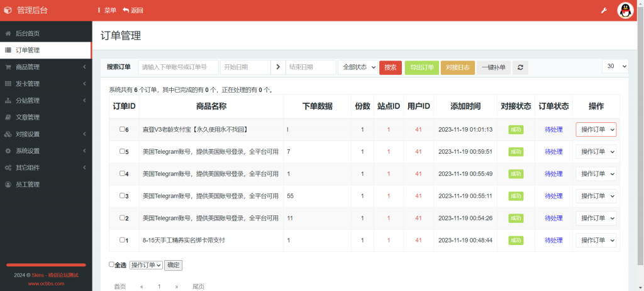Click the sitemap icon beside 分站管理
Viewport: 644px width, 291px height.
pos(8,101)
